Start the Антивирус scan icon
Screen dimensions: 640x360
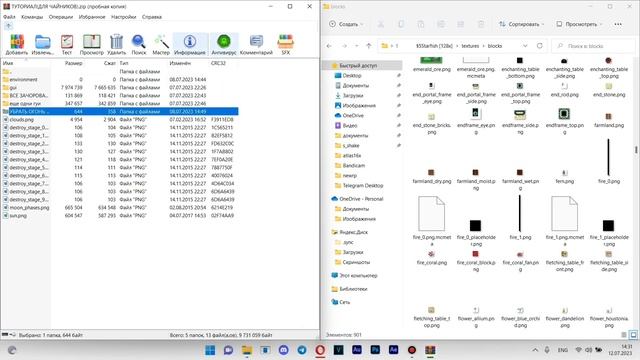tap(224, 44)
